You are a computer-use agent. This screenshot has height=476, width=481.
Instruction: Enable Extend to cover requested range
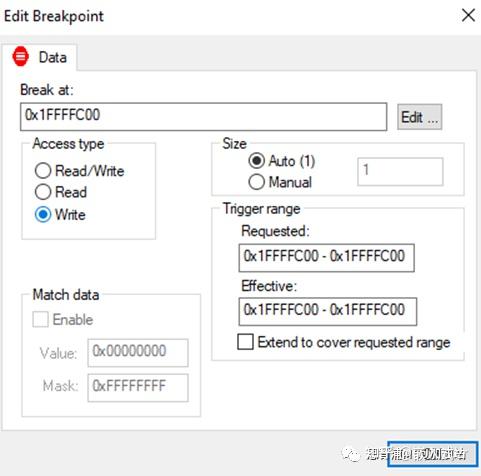pos(344,342)
